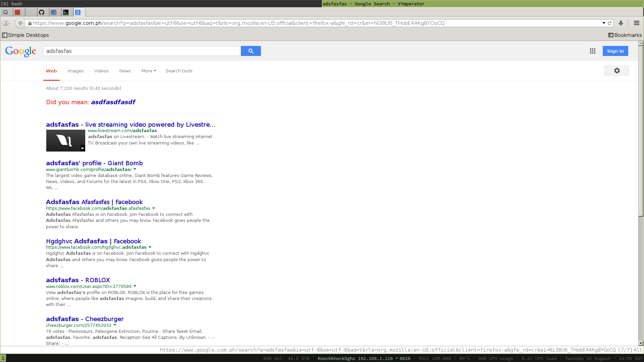Switch to Images results

pyautogui.click(x=75, y=71)
